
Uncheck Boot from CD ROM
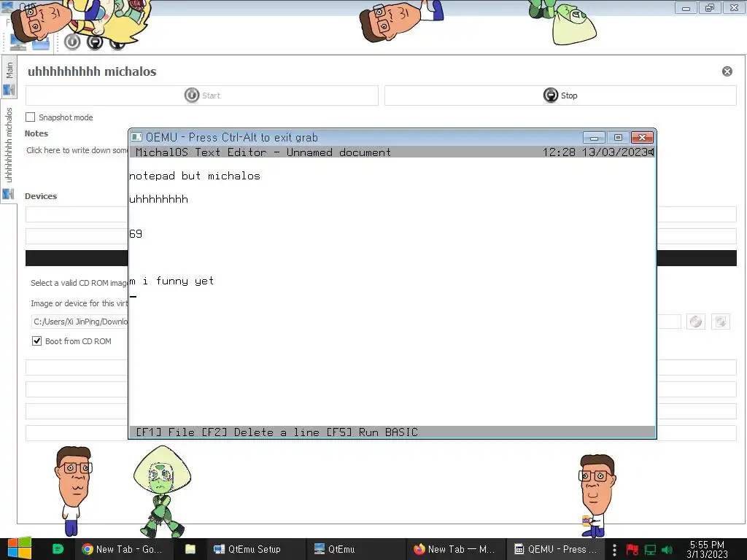(x=36, y=341)
